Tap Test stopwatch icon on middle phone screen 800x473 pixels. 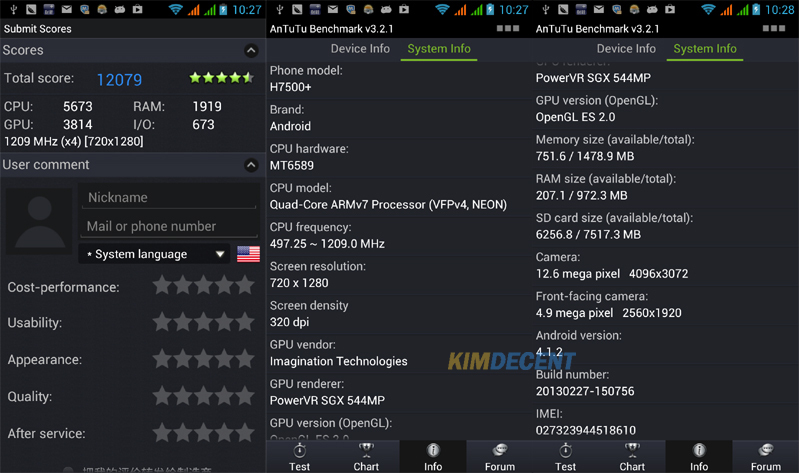tap(299, 451)
